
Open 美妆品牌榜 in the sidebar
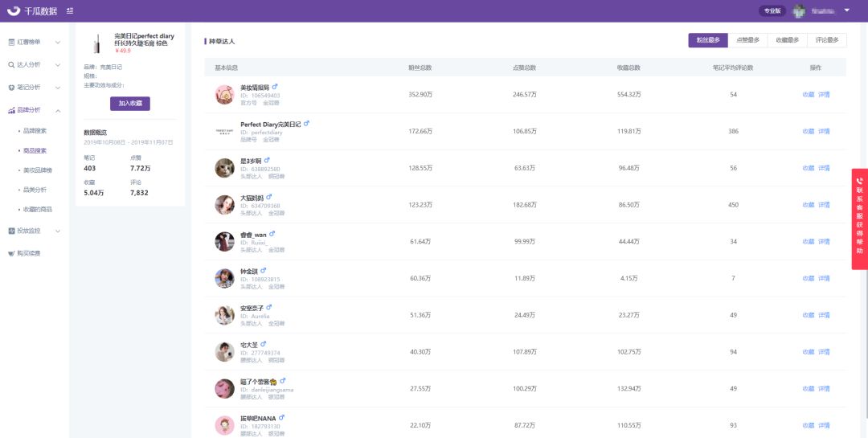pyautogui.click(x=38, y=170)
